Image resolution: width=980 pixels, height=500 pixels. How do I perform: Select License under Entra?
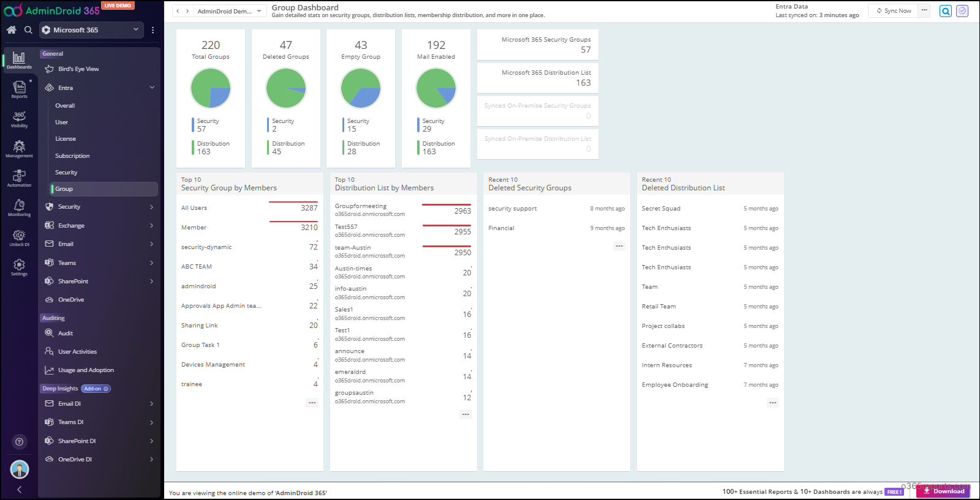(66, 139)
